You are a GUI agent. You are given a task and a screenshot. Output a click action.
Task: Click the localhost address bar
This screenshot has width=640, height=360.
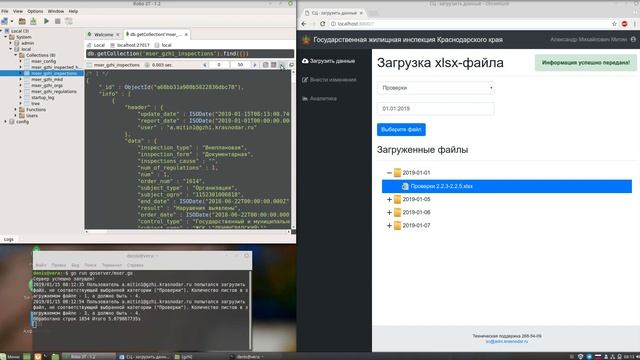point(469,24)
